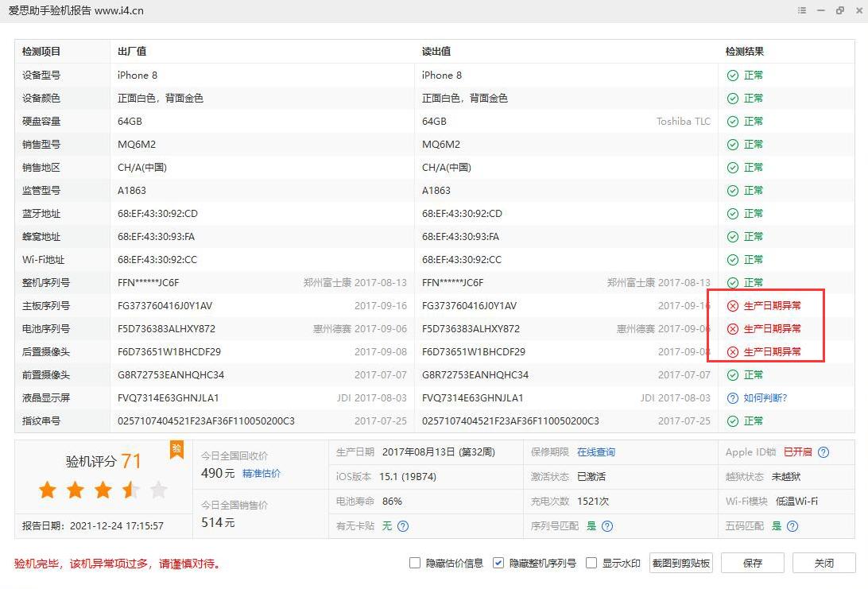This screenshot has width=868, height=589.
Task: Click red error icon on 电池序列号 row
Action: tap(732, 328)
